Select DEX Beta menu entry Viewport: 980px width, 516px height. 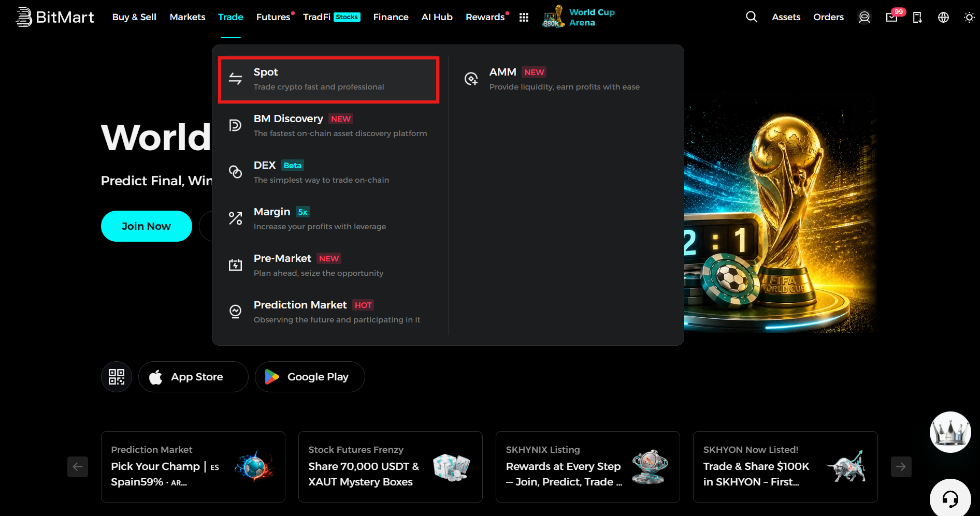[x=329, y=172]
